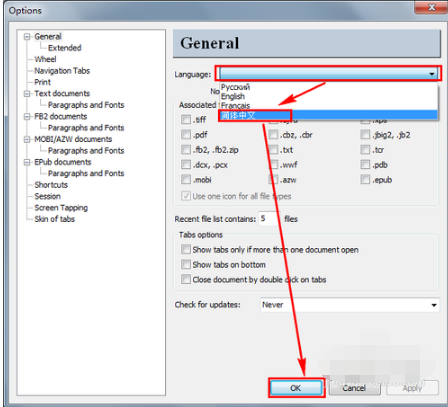The height and width of the screenshot is (407, 448).
Task: Click the OK button
Action: (x=296, y=388)
